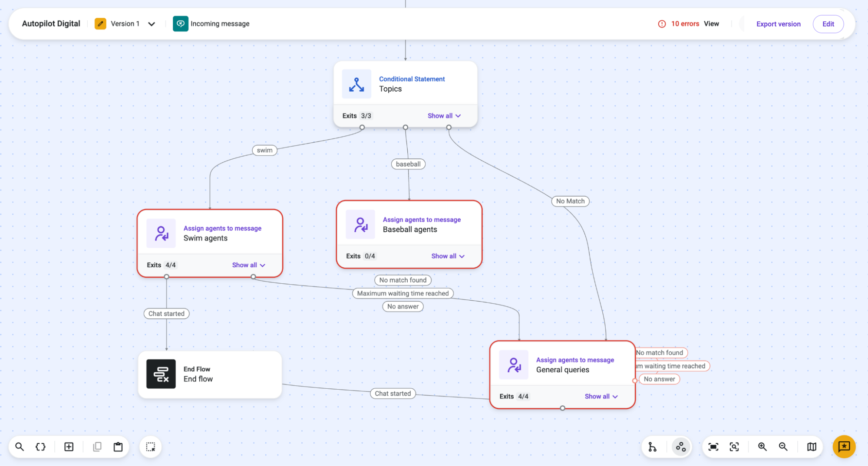Click the Conditional Statement Topics node icon

coord(356,84)
